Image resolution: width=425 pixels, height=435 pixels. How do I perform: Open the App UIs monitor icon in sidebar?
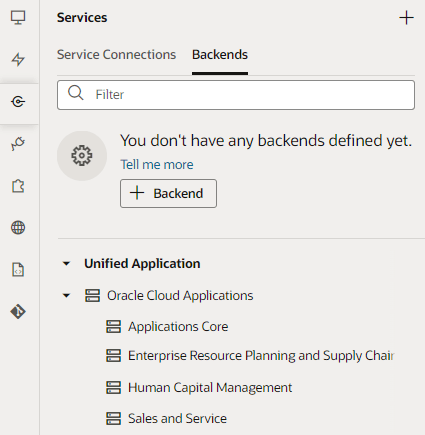[18, 18]
